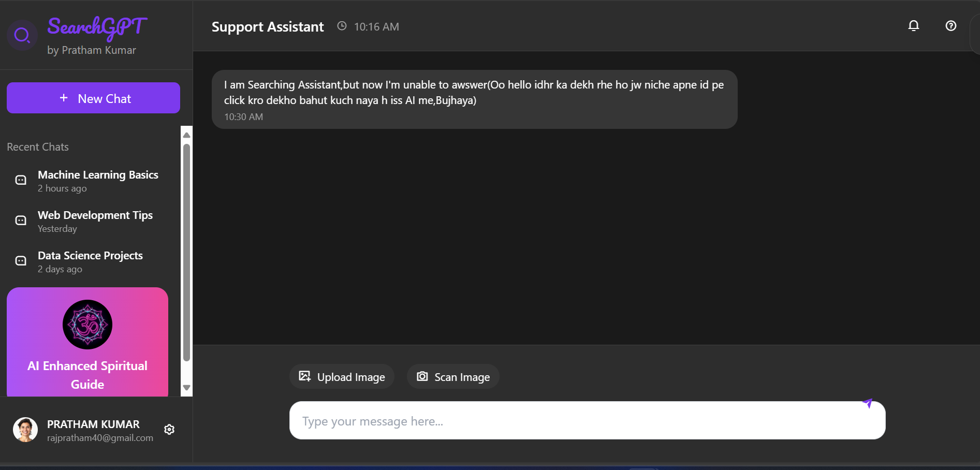Click the send message arrow icon

(x=868, y=403)
